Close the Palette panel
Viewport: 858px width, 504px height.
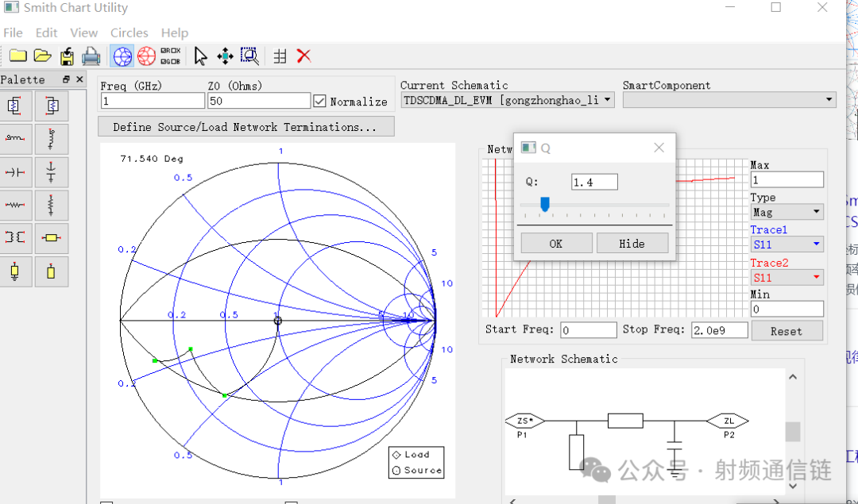(80, 79)
